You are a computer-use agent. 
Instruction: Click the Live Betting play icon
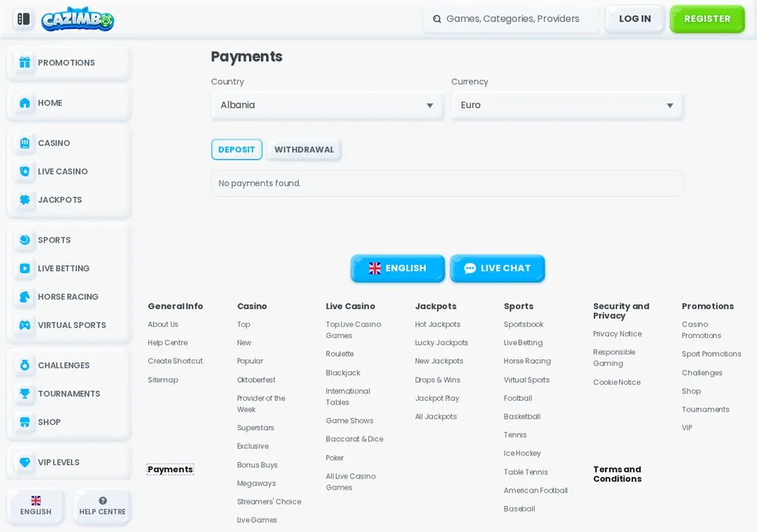[24, 269]
